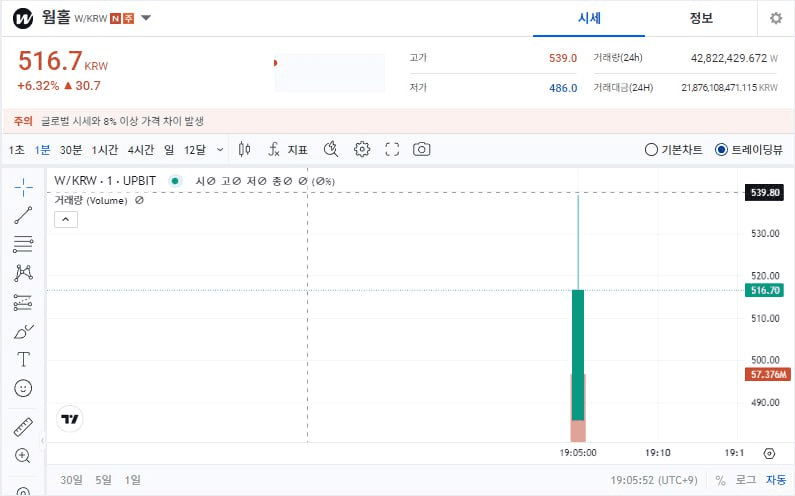
Task: Click the 57.376M volume label
Action: coord(768,374)
